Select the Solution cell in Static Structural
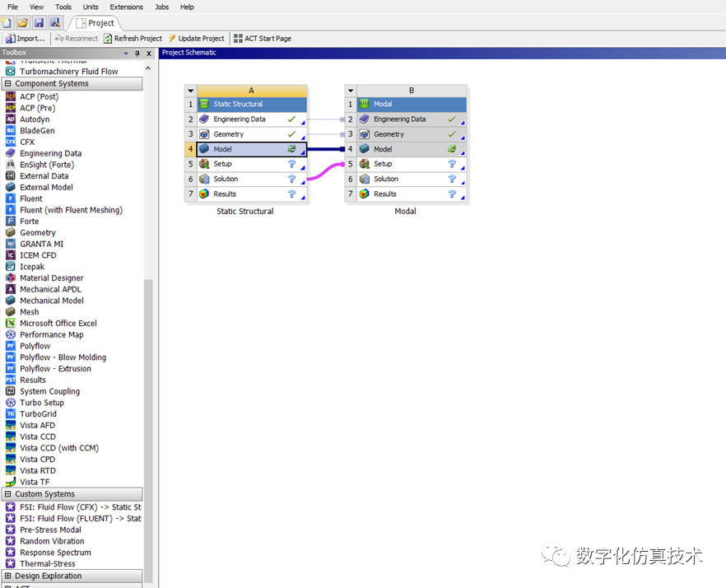 252,179
